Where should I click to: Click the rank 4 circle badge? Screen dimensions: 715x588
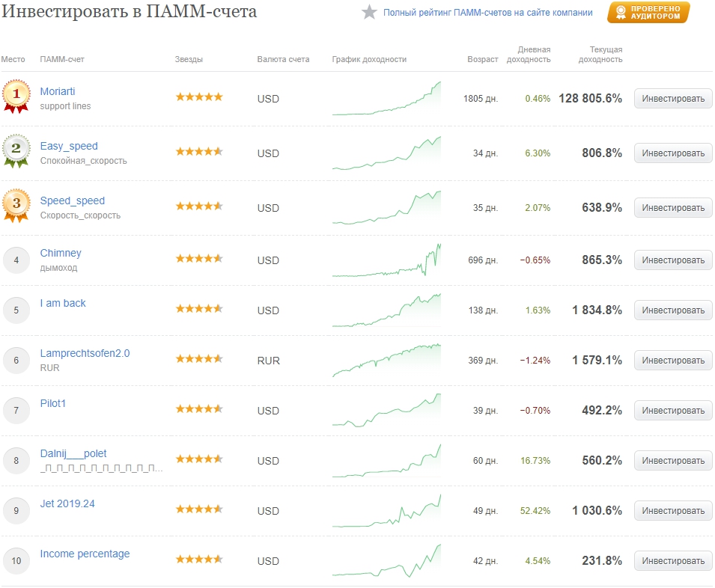coord(16,260)
